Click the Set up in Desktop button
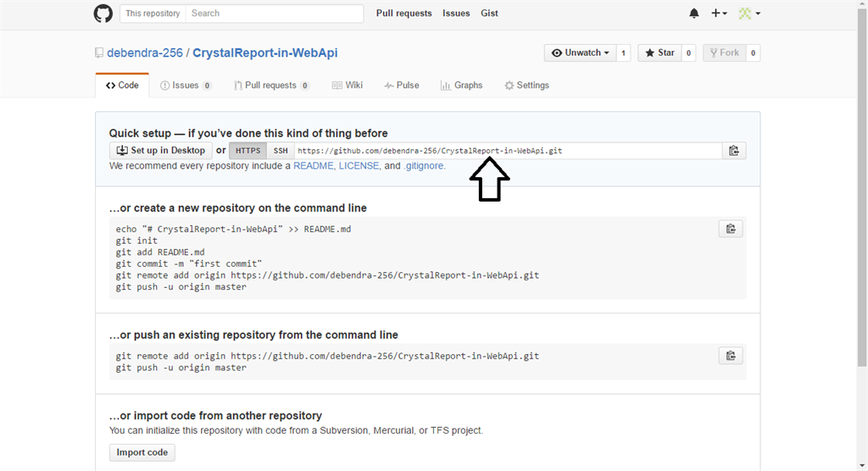The width and height of the screenshot is (868, 471). click(x=160, y=151)
